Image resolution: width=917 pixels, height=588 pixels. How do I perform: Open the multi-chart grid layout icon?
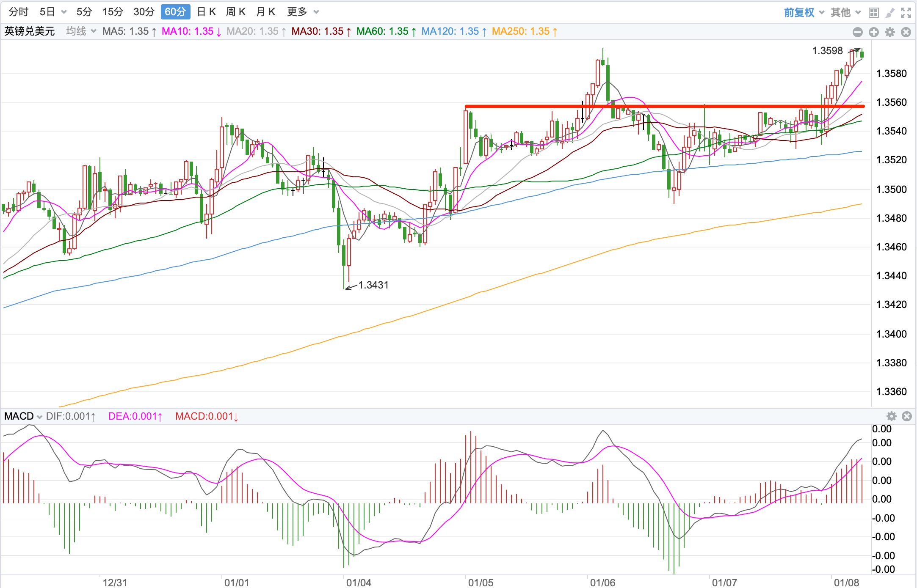(873, 12)
